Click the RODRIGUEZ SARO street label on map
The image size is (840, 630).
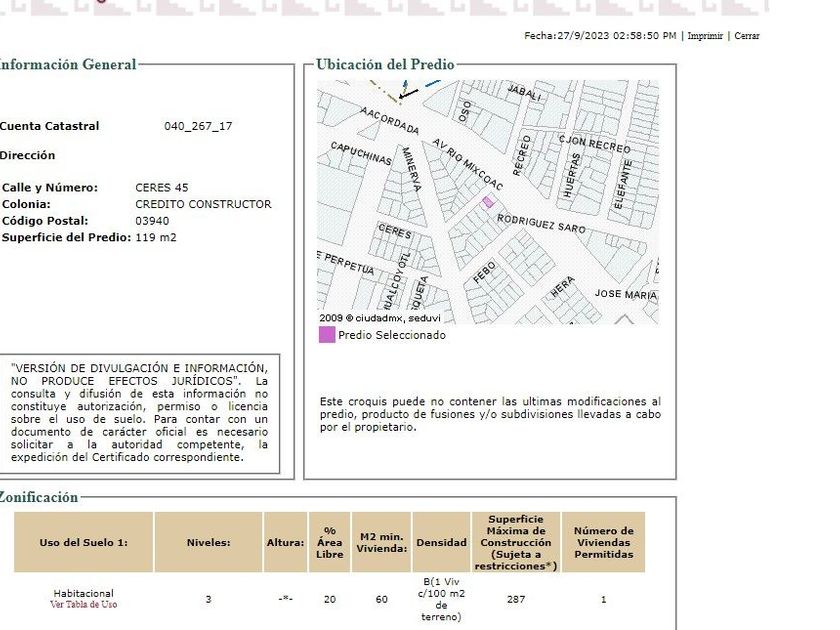pyautogui.click(x=541, y=222)
